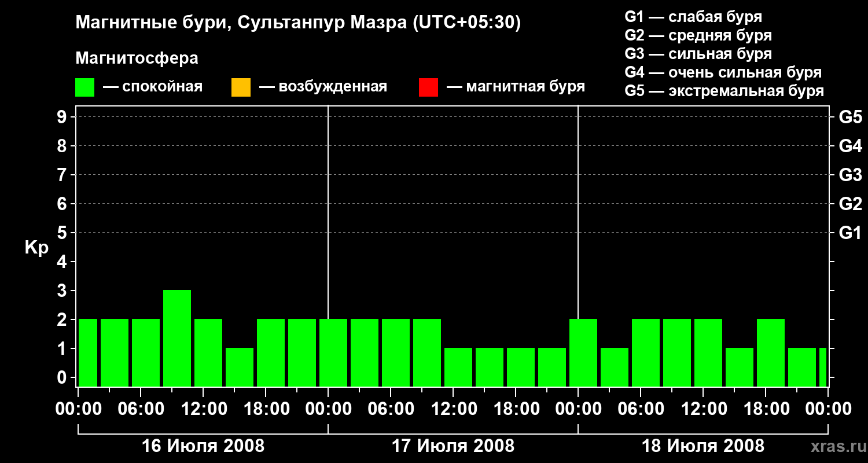Screen dimensions: 868x463
Task: Click the 'G5' label on the right axis
Action: coord(851,117)
